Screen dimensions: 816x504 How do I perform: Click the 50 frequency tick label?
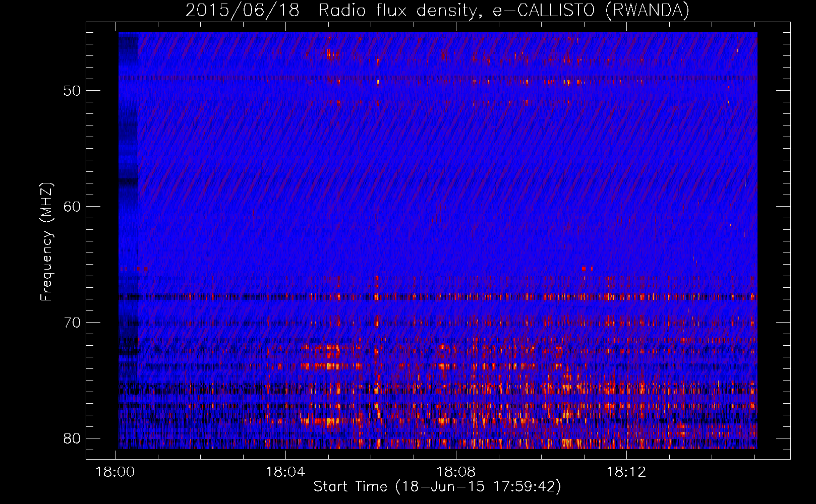tap(72, 91)
